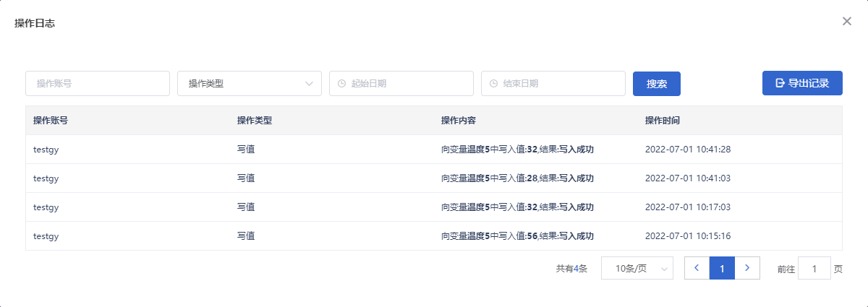Click the 导出记录 button
This screenshot has width=868, height=307.
[802, 83]
